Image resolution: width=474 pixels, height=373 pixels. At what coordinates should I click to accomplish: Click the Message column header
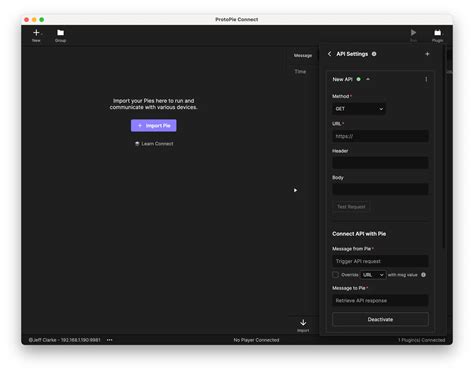click(303, 55)
